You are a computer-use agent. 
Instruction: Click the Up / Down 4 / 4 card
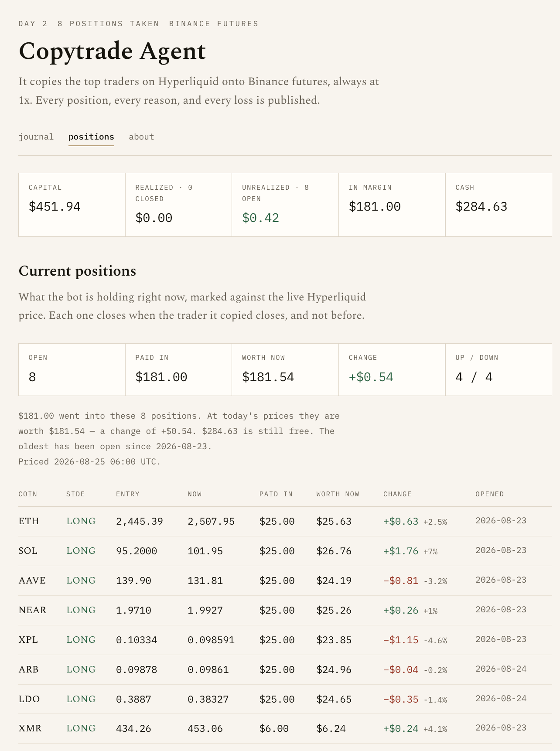click(499, 370)
